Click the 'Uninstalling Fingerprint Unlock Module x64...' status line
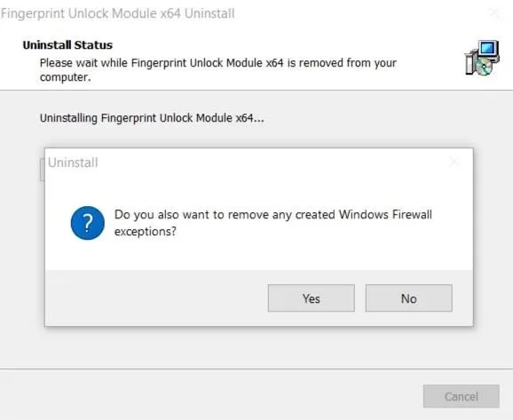Viewport: 513px width, 420px height. pyautogui.click(x=152, y=118)
